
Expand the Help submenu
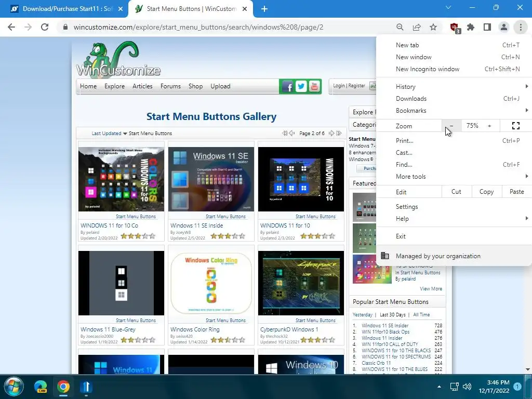455,219
